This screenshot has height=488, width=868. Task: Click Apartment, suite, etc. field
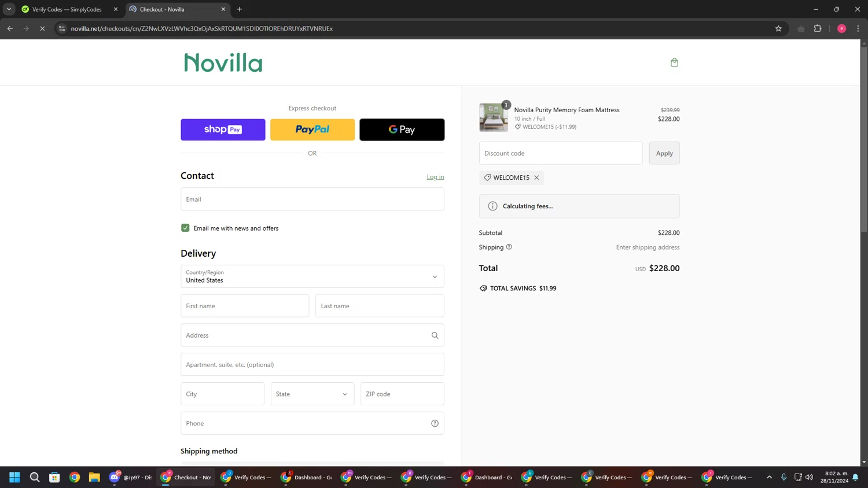tap(312, 365)
